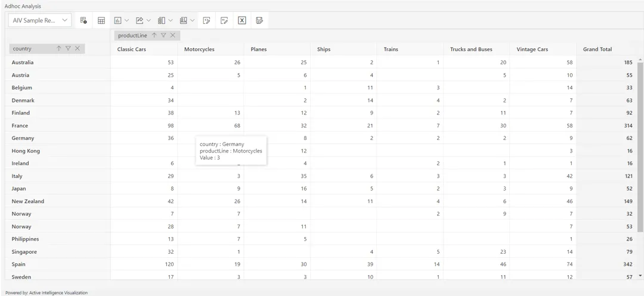The height and width of the screenshot is (296, 644).
Task: Click the column layout icon in toolbar
Action: tap(162, 20)
